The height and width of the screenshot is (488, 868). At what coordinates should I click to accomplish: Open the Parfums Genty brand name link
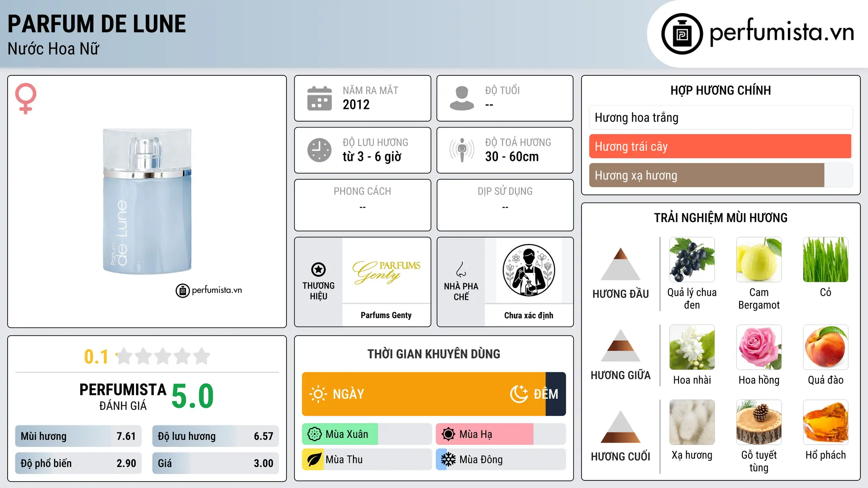point(386,315)
